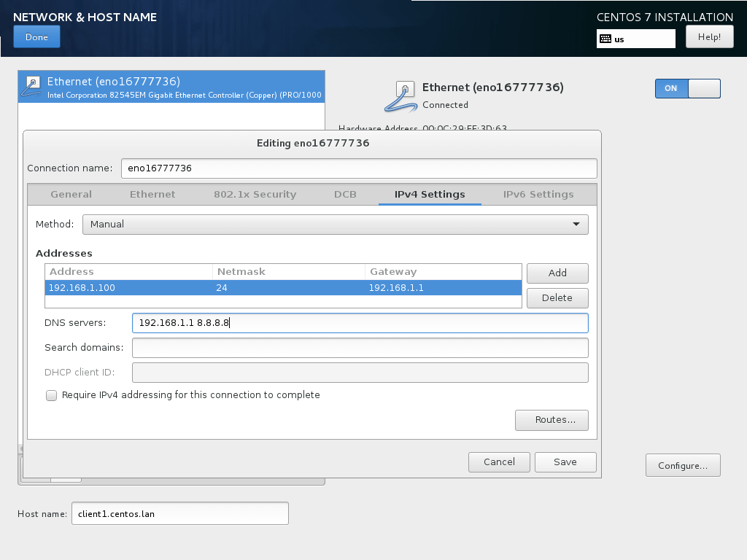This screenshot has height=560, width=747.
Task: Save the connection settings
Action: click(565, 462)
